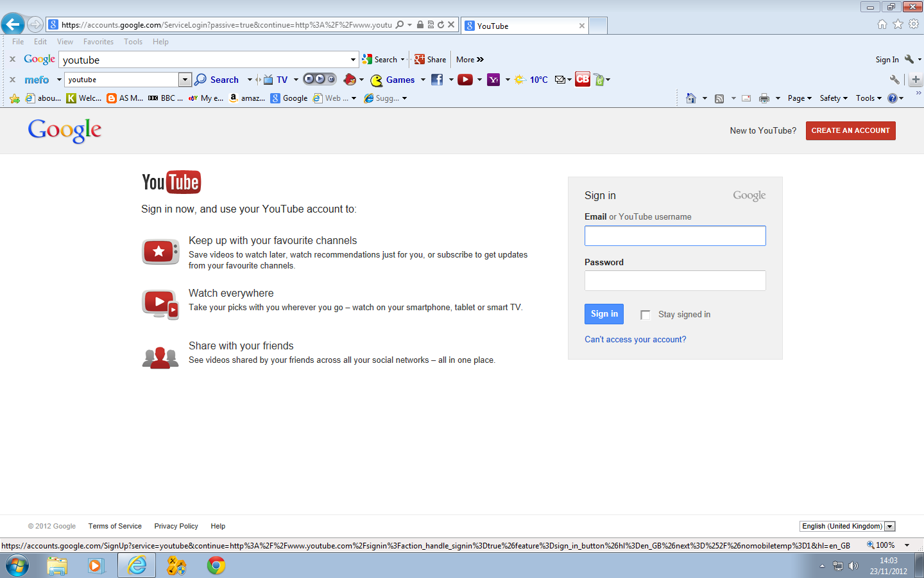The height and width of the screenshot is (578, 924).
Task: Click Sign In on the Google toolbar
Action: click(887, 59)
